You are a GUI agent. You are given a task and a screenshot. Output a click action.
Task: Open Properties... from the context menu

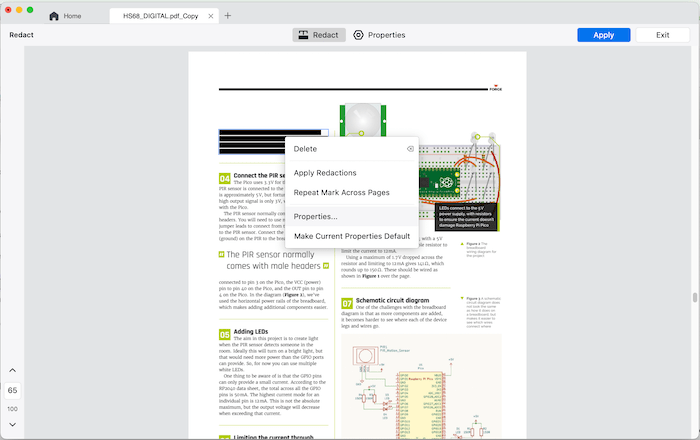[315, 216]
